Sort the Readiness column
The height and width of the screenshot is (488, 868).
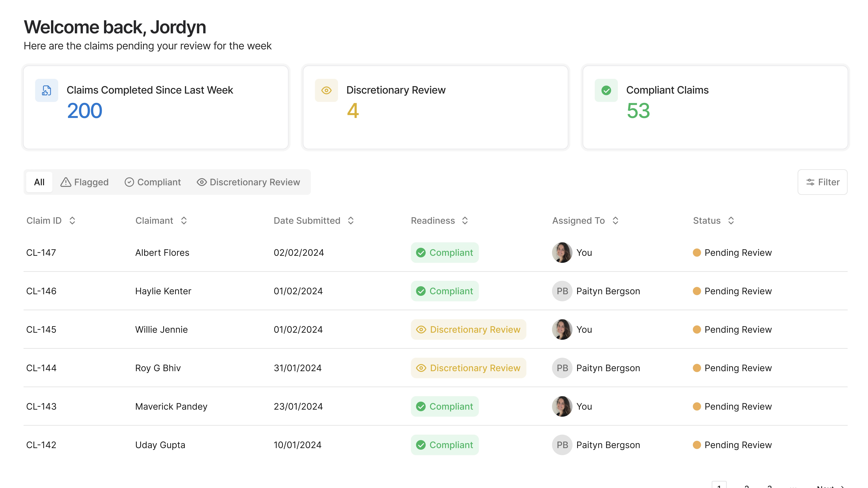point(465,221)
